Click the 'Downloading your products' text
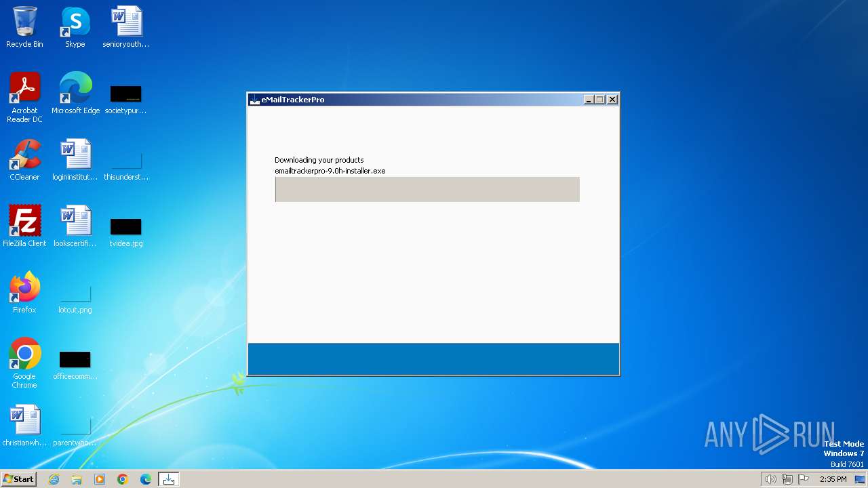 (319, 160)
